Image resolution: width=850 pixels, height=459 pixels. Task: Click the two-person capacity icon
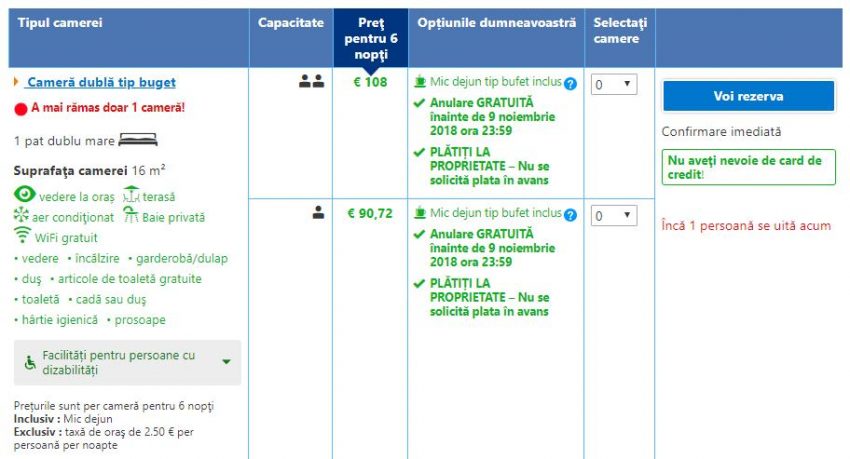tap(312, 82)
